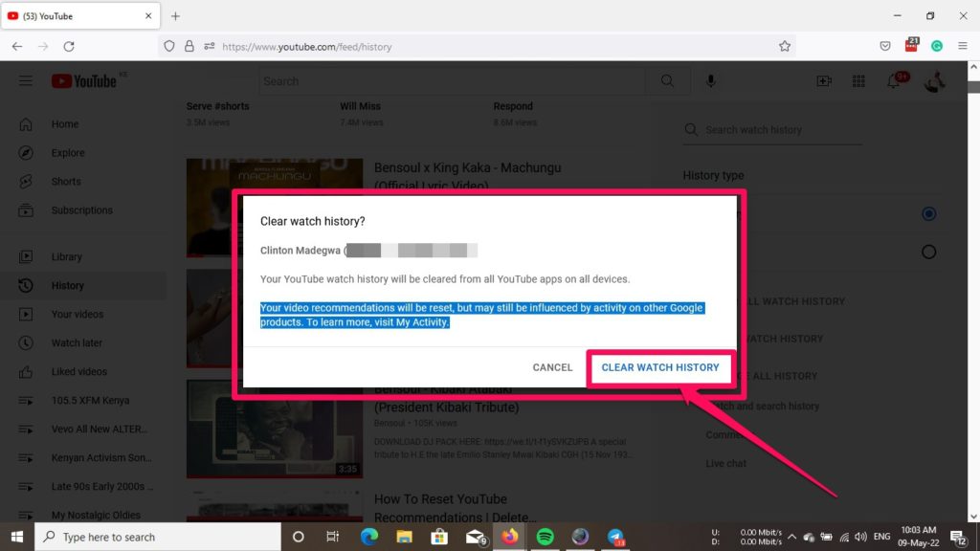Launch Spotify from the taskbar

click(x=545, y=537)
